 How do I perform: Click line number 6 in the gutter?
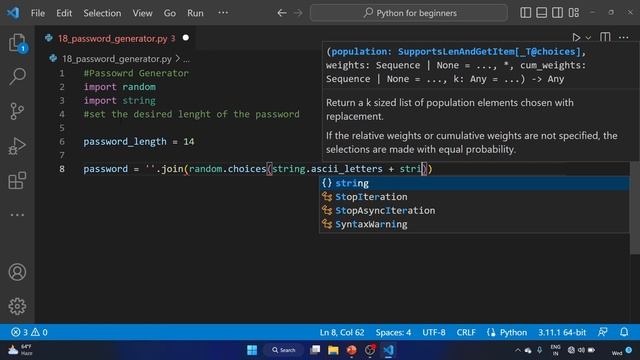click(62, 142)
